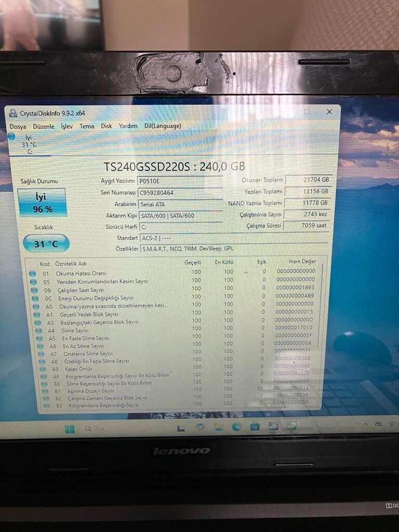The width and height of the screenshot is (399, 532).
Task: Click the status orb for attribute 05
Action: [33, 282]
